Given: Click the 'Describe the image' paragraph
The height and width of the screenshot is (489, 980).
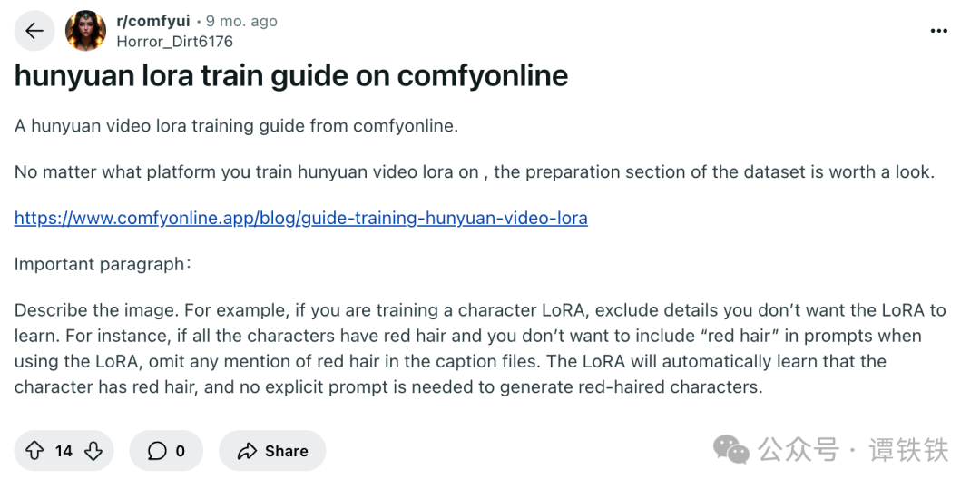Looking at the screenshot, I should point(480,348).
